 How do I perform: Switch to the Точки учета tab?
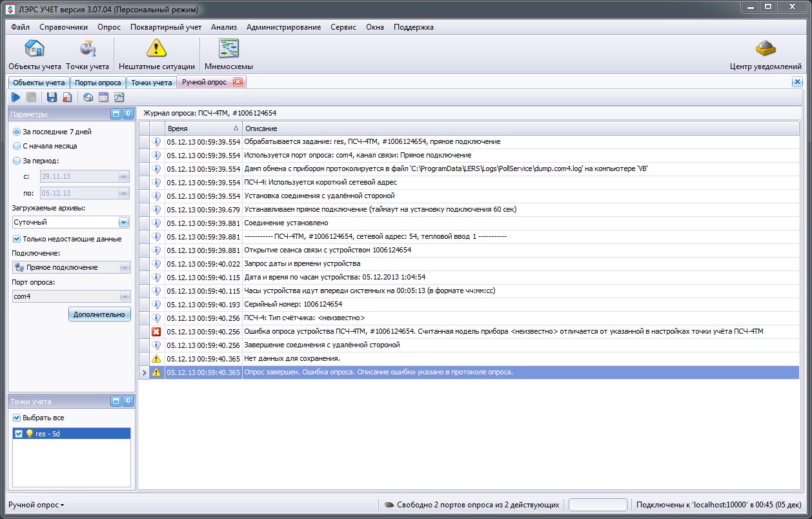pyautogui.click(x=152, y=83)
